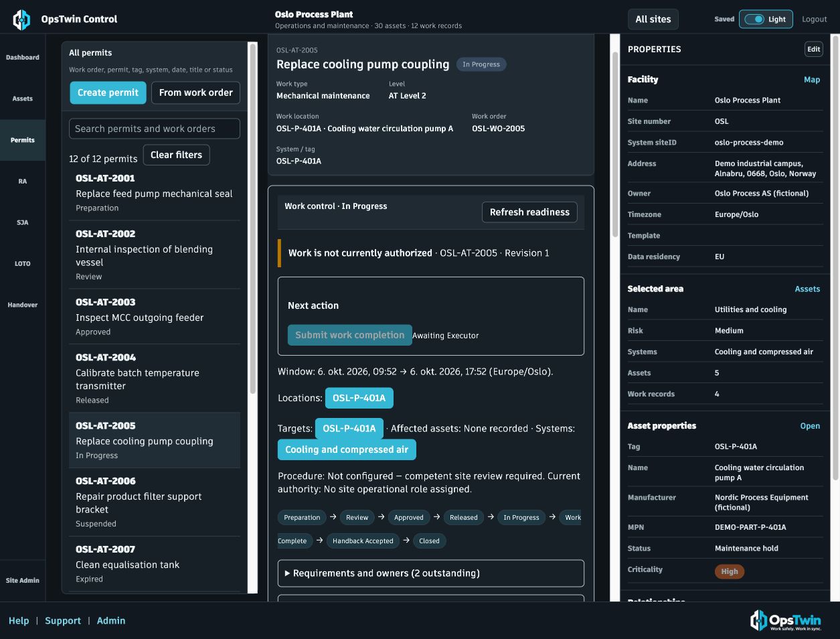Screen dimensions: 840x639
Task: Click Create permit button
Action: (108, 92)
